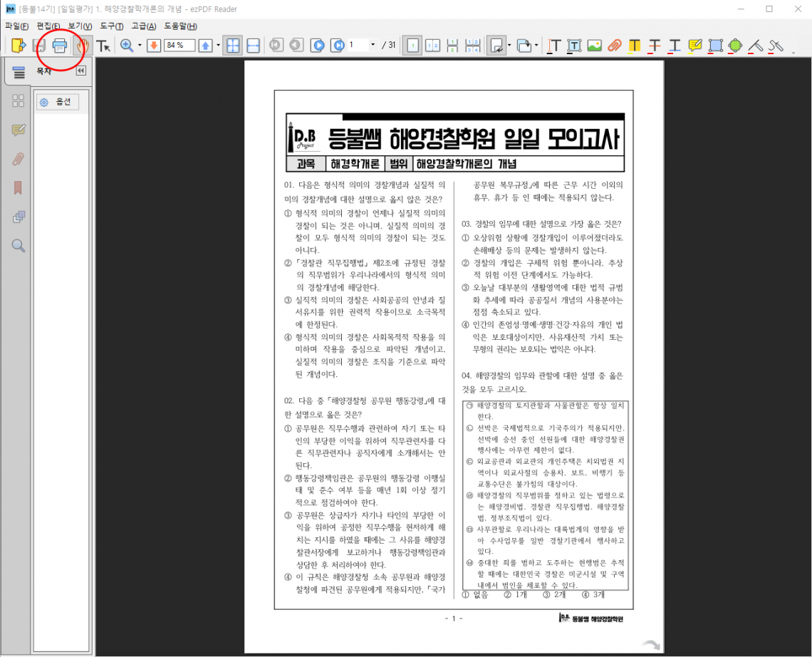Toggle Fit Page view
This screenshot has height=657, width=812.
[x=233, y=46]
